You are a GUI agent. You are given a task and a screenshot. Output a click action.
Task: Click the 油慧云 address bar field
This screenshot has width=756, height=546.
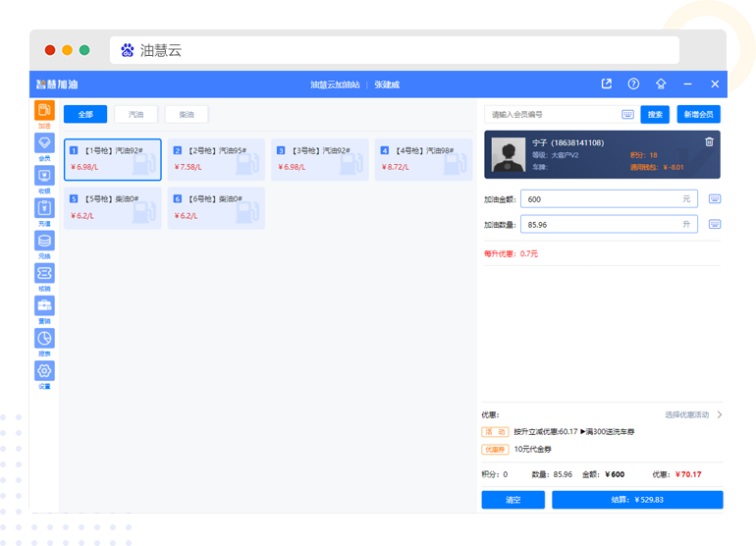click(395, 50)
